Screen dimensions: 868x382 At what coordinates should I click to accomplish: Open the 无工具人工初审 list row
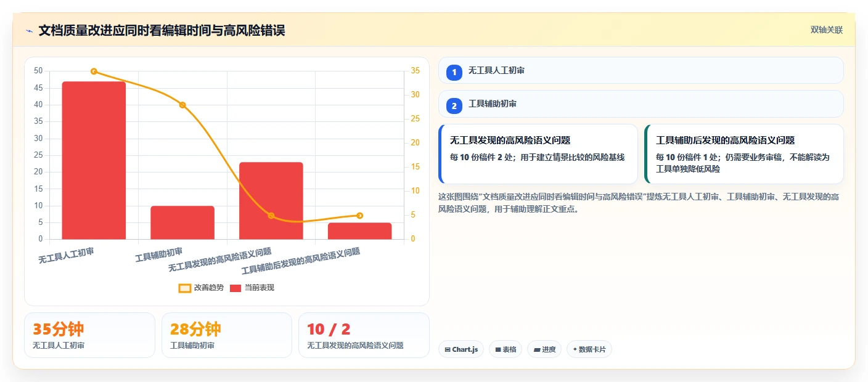click(x=641, y=70)
